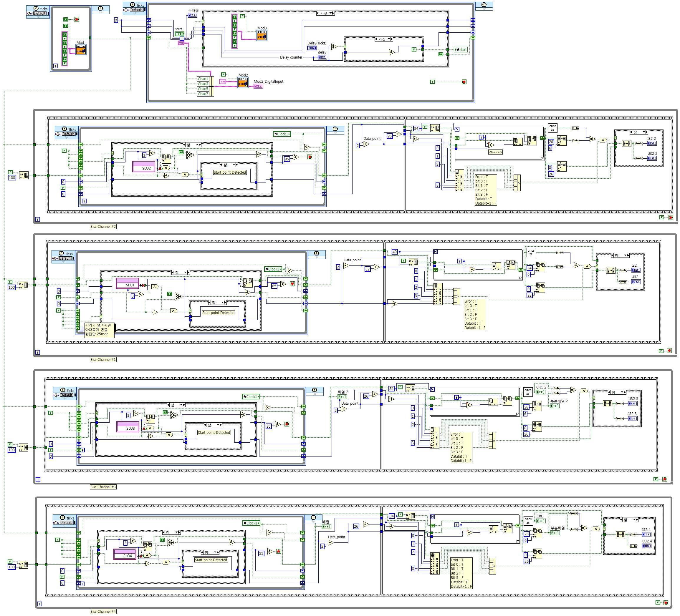Click the delay U32 indicator terminal

(322, 57)
